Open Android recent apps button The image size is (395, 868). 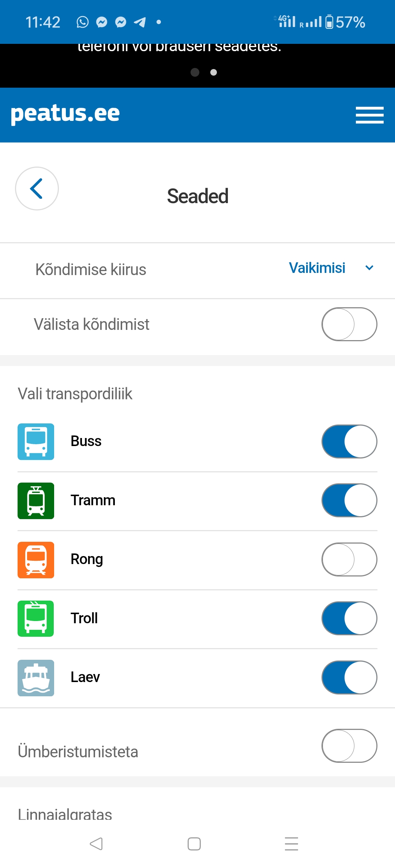[291, 844]
